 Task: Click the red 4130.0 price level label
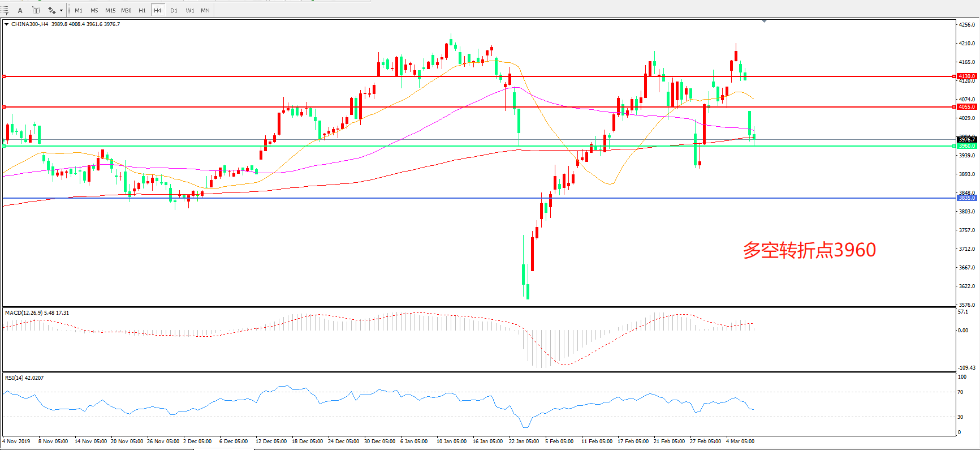966,76
